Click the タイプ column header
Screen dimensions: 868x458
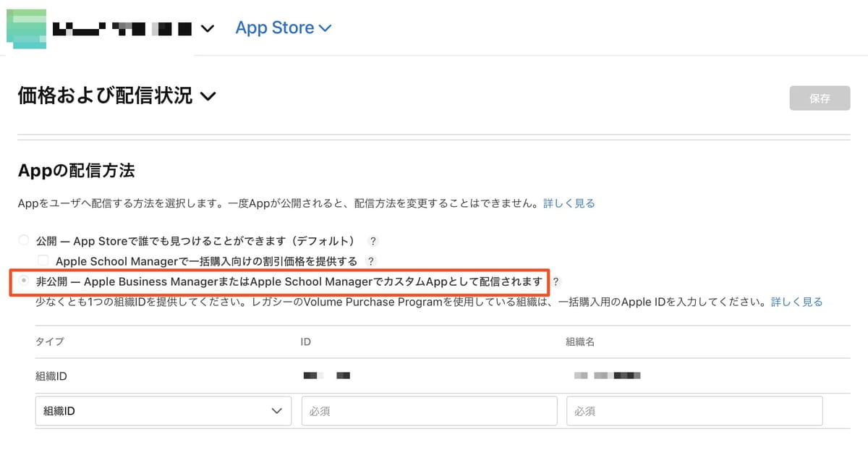(x=50, y=342)
